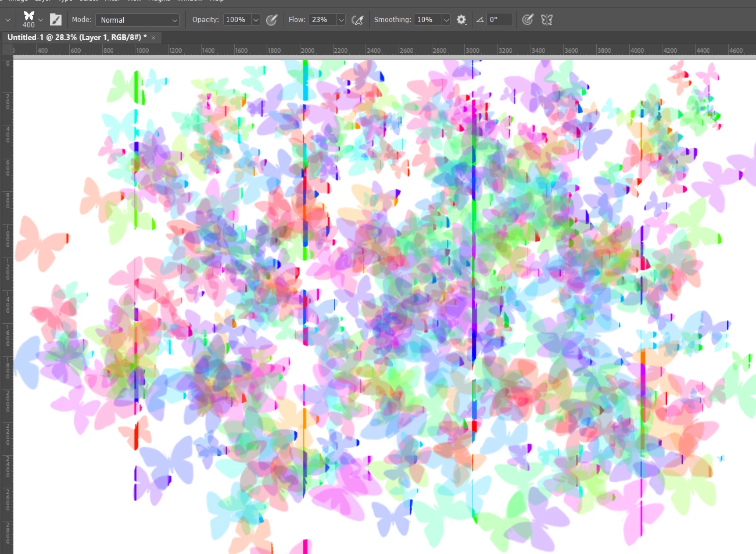756x554 pixels.
Task: Click the brush angle icon
Action: pos(480,20)
